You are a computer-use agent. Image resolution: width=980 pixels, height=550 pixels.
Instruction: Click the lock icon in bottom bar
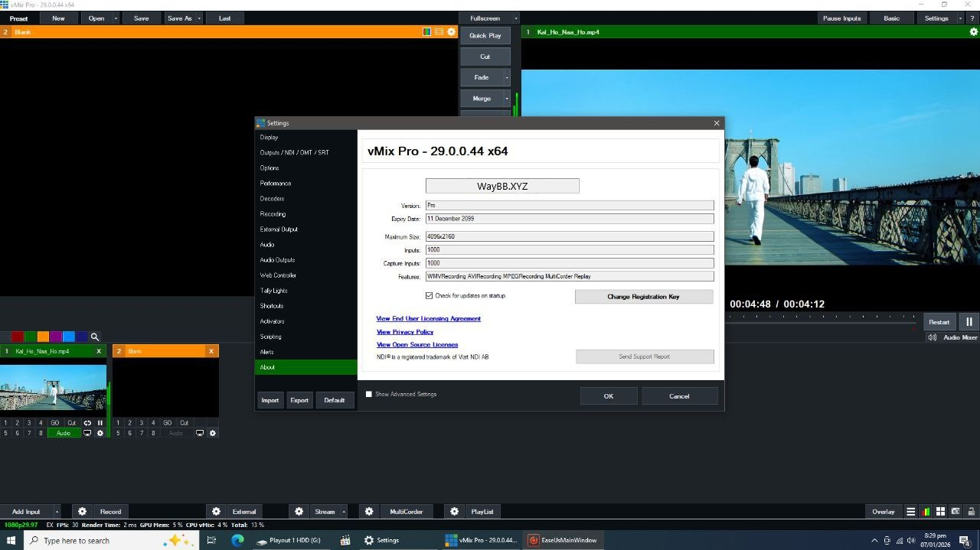click(971, 512)
